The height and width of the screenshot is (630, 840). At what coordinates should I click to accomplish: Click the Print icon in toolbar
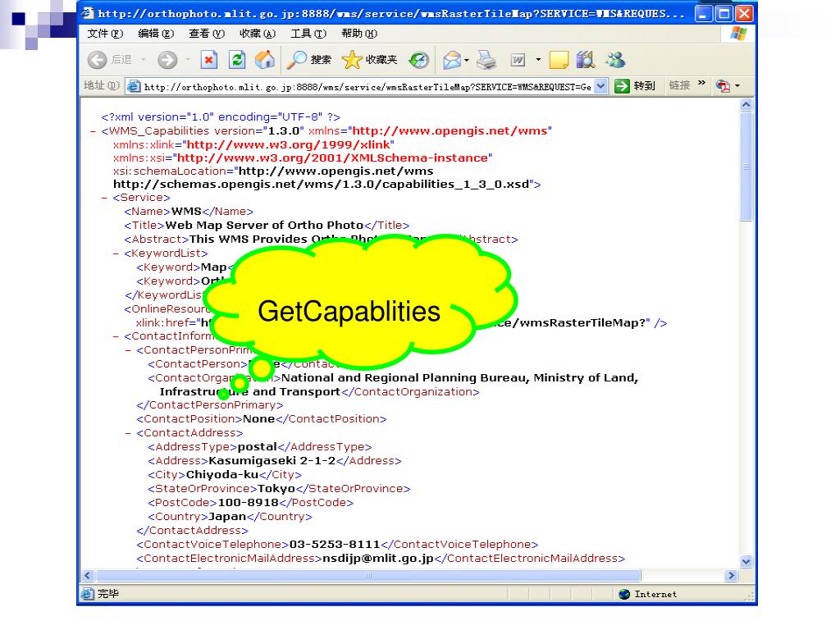click(486, 60)
